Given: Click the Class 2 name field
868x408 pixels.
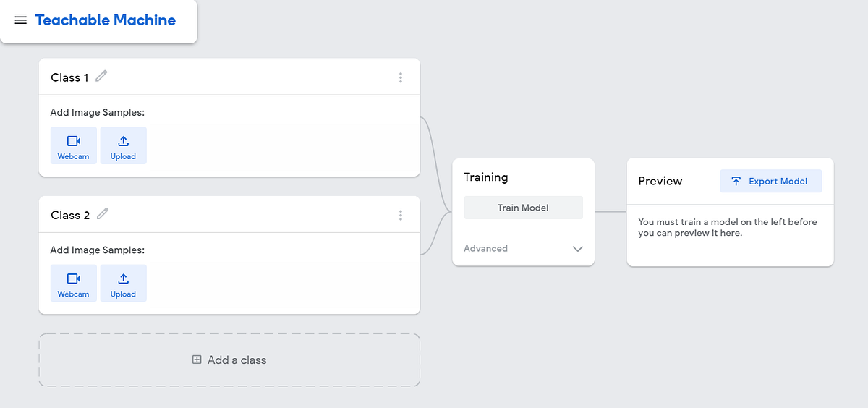Looking at the screenshot, I should (71, 215).
